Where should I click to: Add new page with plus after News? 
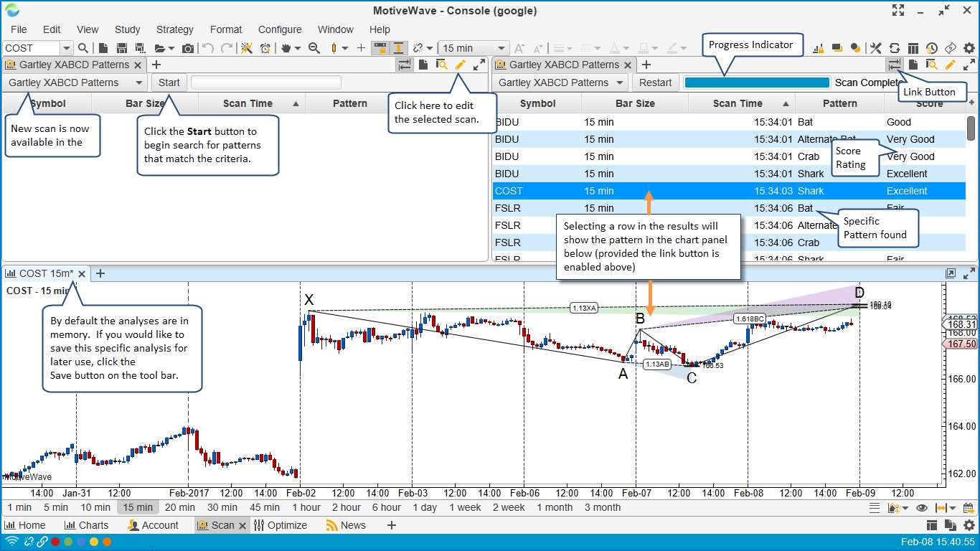(x=392, y=525)
